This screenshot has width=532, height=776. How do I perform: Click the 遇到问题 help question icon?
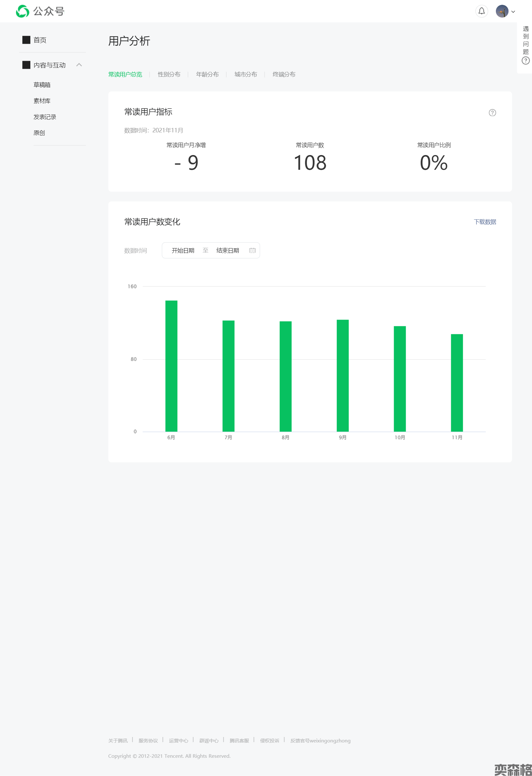coord(525,61)
